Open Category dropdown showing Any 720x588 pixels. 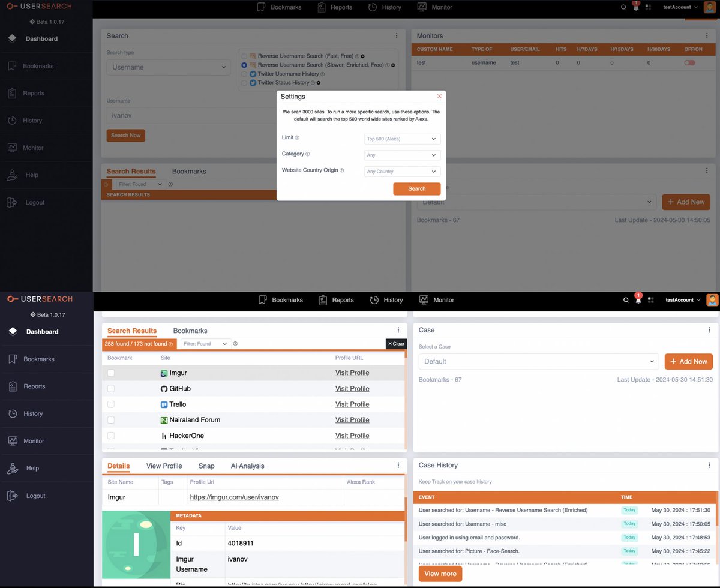[x=402, y=155]
